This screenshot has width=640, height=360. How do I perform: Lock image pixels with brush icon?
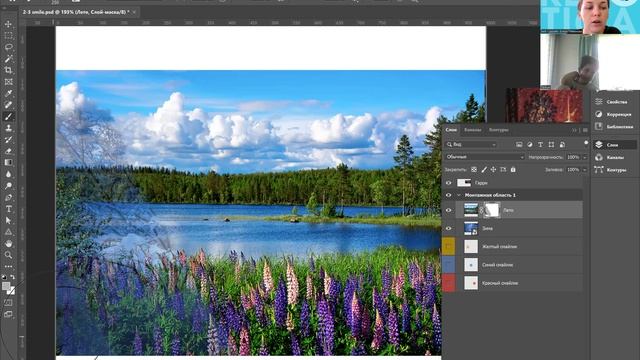[x=484, y=169]
